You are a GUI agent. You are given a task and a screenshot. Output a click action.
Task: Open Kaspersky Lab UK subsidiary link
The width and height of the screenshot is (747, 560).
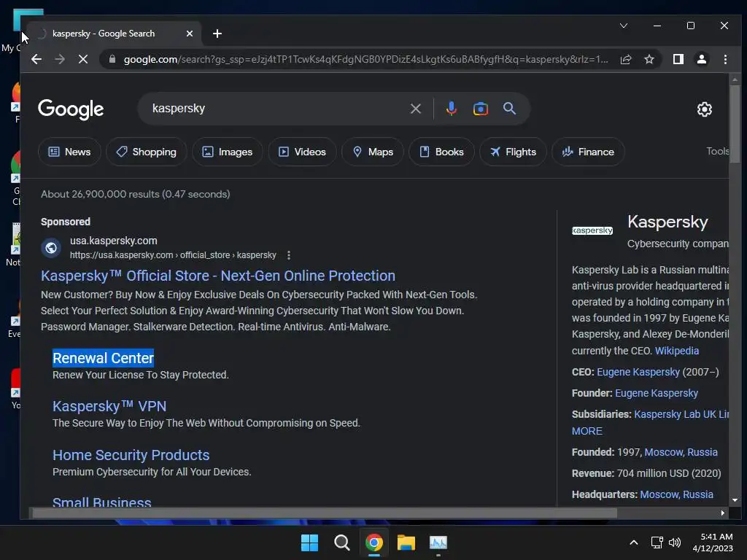pos(681,414)
